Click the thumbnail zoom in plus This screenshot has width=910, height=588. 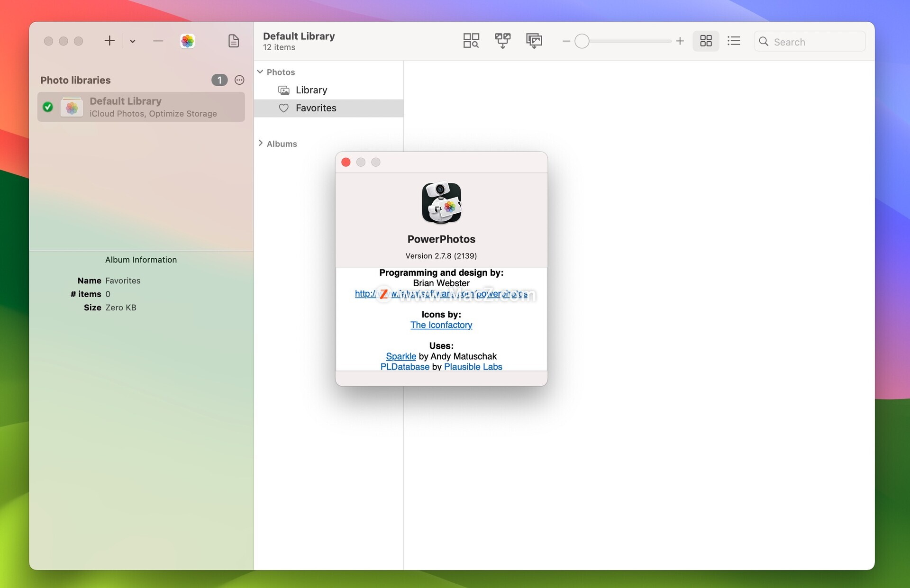point(680,41)
